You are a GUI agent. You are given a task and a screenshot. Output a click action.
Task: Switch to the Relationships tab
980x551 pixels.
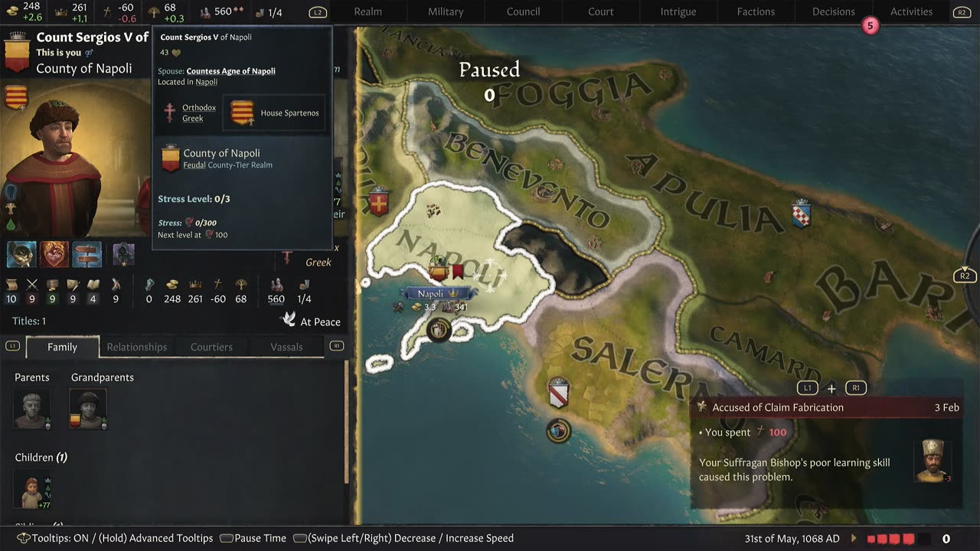pos(136,347)
